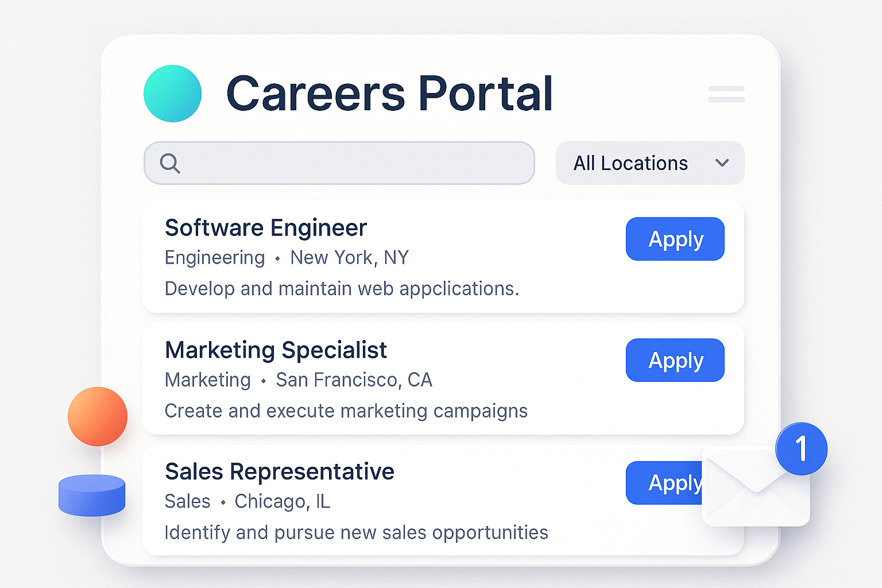Apply for the Software Engineer position
Viewport: 882px width, 588px height.
675,239
